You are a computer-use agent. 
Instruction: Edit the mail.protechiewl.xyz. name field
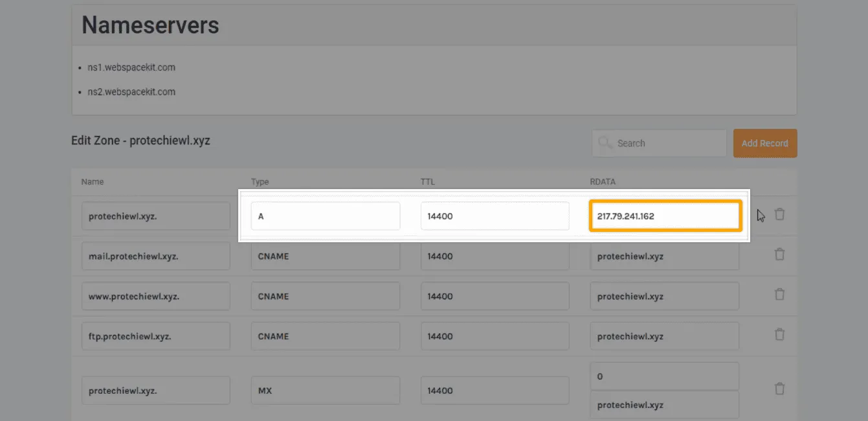pos(155,256)
